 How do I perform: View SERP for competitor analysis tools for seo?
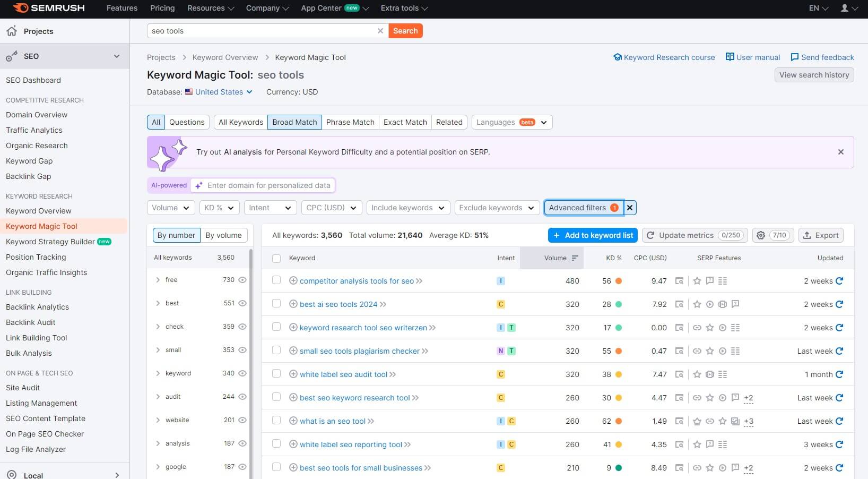click(x=679, y=281)
